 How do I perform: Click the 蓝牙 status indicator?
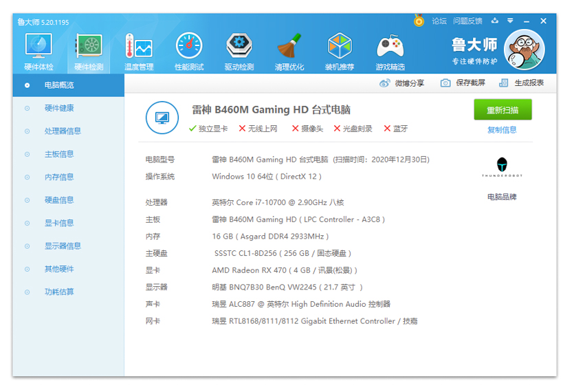pos(396,129)
